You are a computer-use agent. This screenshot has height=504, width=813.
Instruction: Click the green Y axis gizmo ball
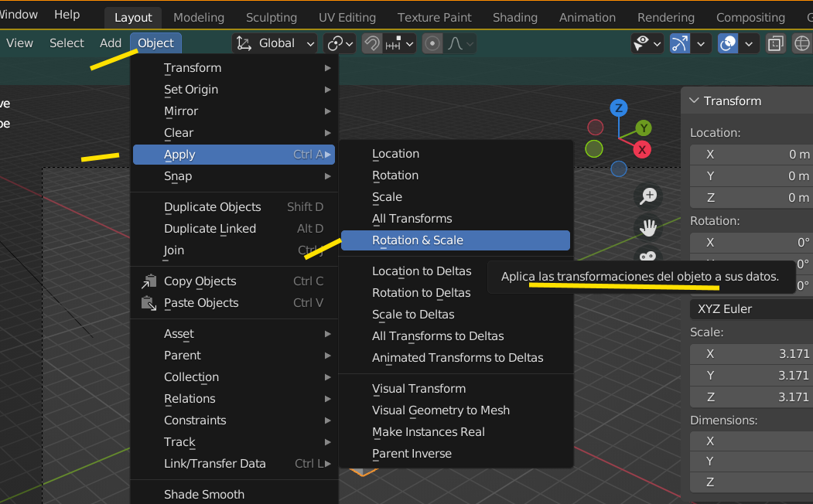[644, 128]
